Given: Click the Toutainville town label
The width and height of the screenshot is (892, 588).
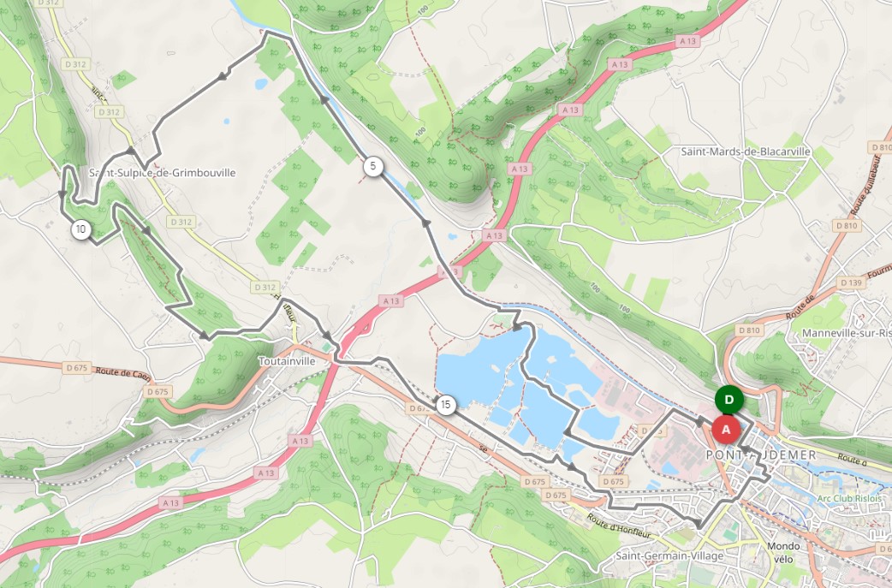Looking at the screenshot, I should [286, 361].
